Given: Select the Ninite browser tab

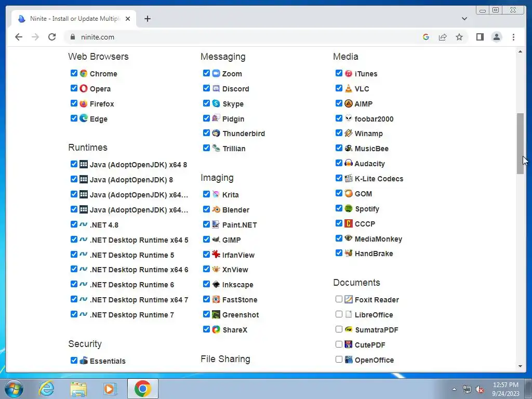Looking at the screenshot, I should pos(74,19).
